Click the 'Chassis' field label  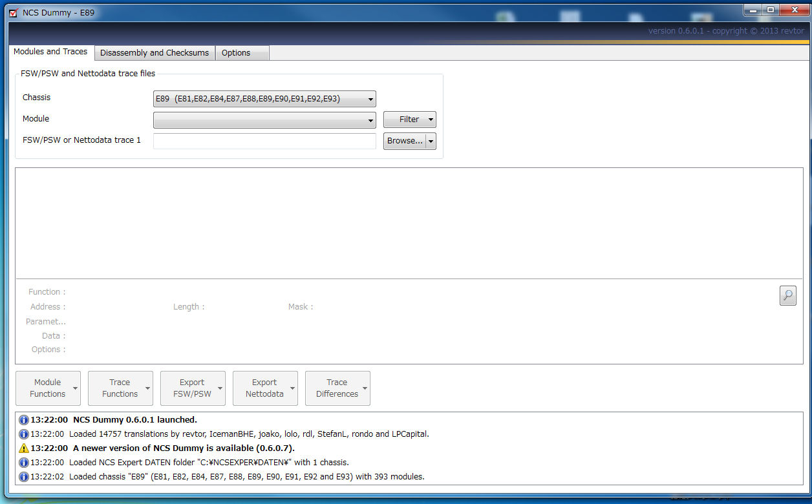click(x=36, y=98)
